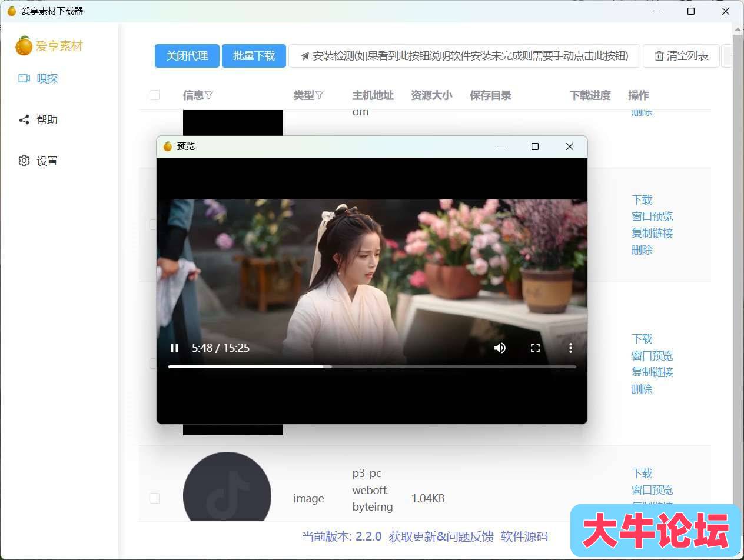
Task: Click the 爱享素材下载器 title bar app icon
Action: coord(12,11)
